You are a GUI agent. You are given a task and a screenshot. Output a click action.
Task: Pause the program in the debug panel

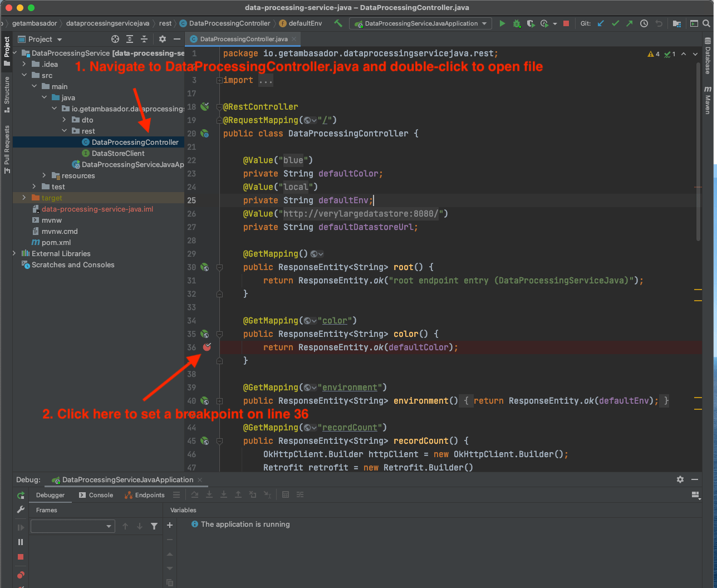point(21,542)
